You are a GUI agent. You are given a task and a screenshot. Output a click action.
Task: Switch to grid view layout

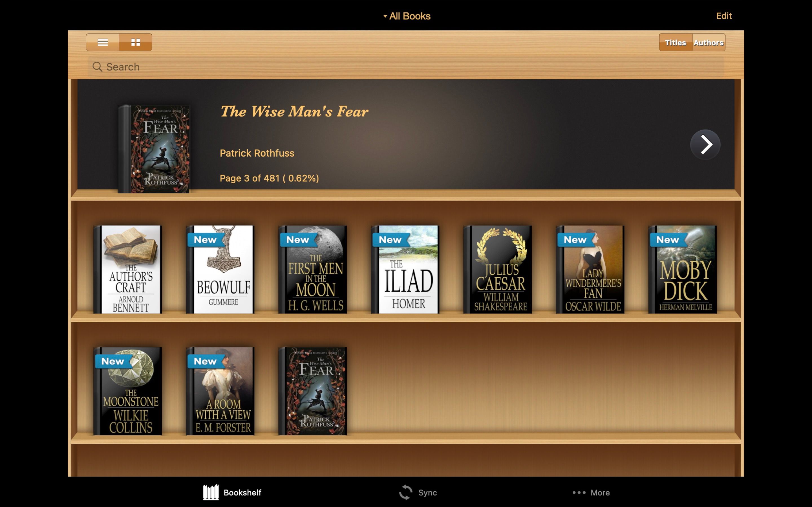click(x=136, y=42)
